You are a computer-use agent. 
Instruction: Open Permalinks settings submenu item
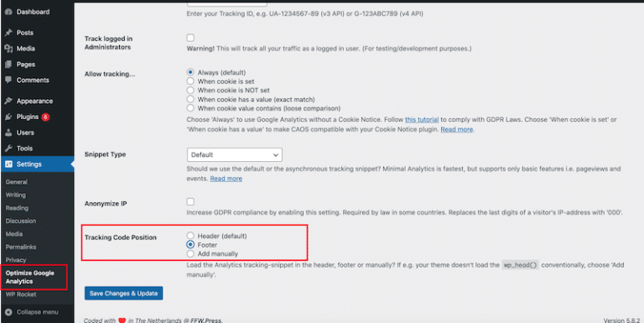[x=21, y=247]
